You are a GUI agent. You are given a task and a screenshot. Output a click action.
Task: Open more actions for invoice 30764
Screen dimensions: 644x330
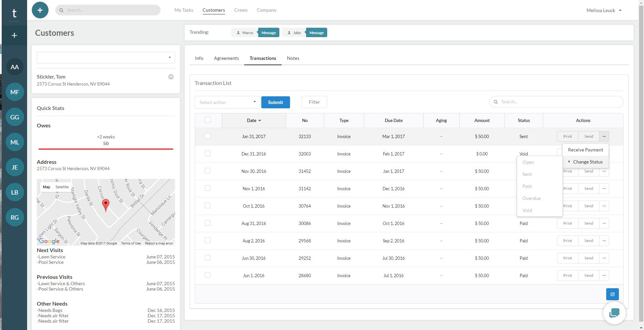pyautogui.click(x=604, y=206)
